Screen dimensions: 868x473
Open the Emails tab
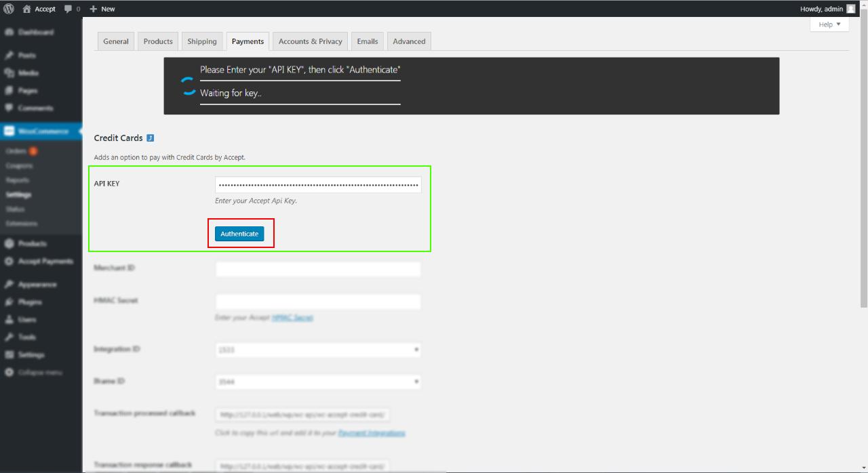click(368, 41)
